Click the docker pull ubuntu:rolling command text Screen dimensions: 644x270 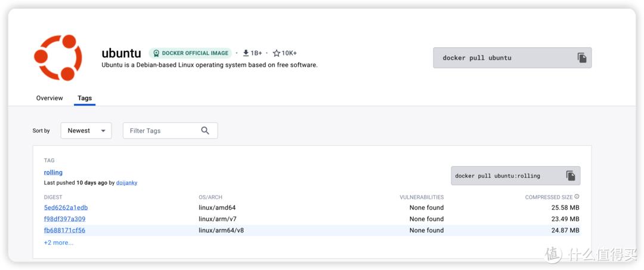497,176
